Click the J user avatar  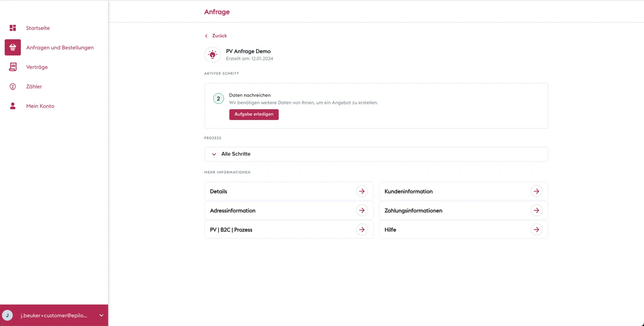[x=8, y=316]
